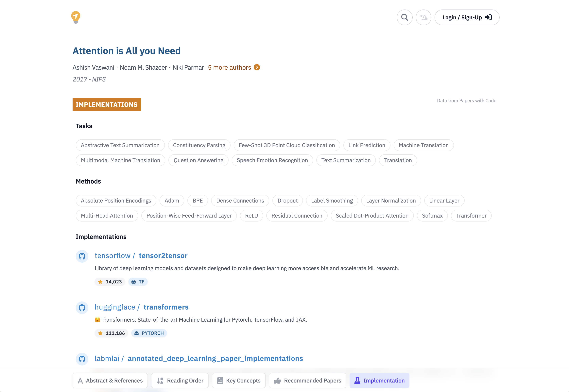Click Dense Connections method tag
The height and width of the screenshot is (392, 569).
tap(240, 201)
